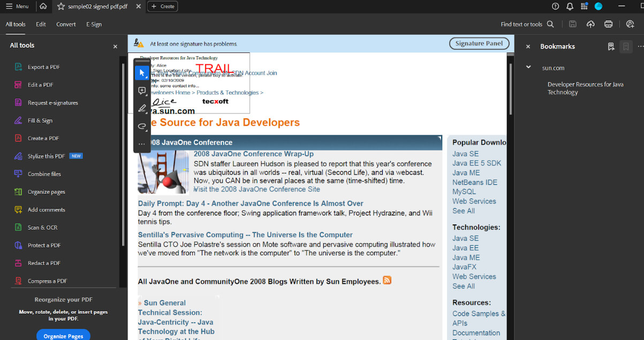644x340 pixels.
Task: Collapse the sun.com bookmark
Action: point(528,67)
